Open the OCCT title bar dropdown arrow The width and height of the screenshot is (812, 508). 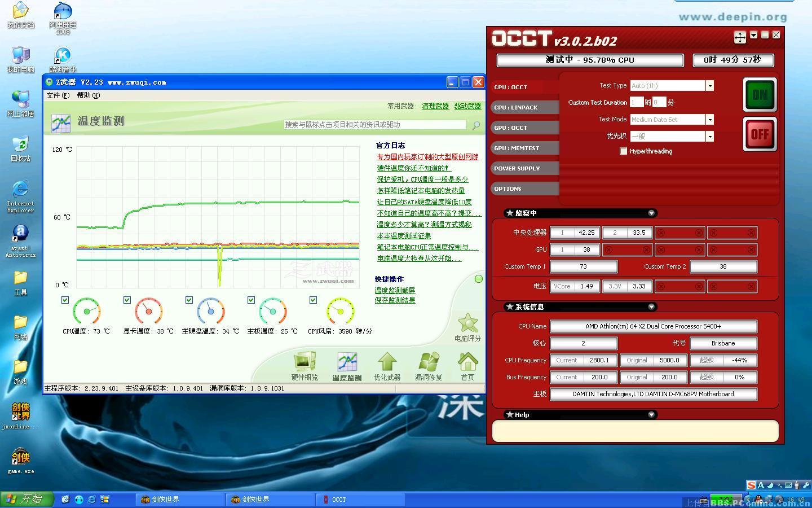click(x=754, y=35)
